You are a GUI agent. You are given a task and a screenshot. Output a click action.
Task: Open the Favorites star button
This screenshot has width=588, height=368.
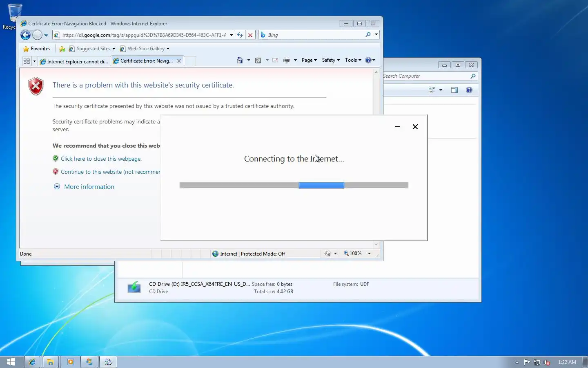(37, 49)
